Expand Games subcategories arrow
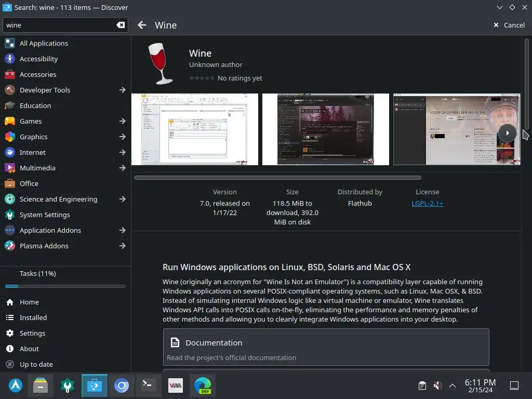The height and width of the screenshot is (399, 532). click(x=123, y=121)
